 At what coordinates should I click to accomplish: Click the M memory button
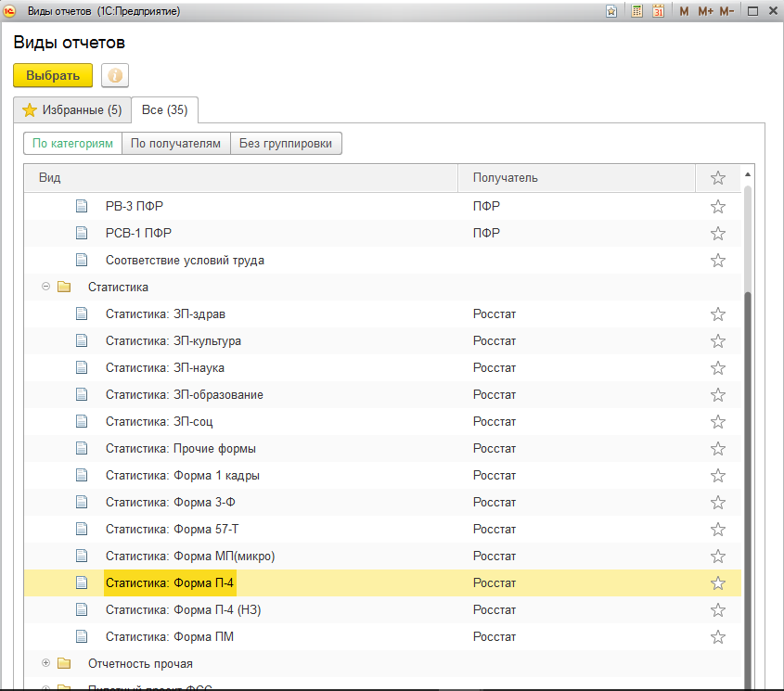[x=684, y=11]
